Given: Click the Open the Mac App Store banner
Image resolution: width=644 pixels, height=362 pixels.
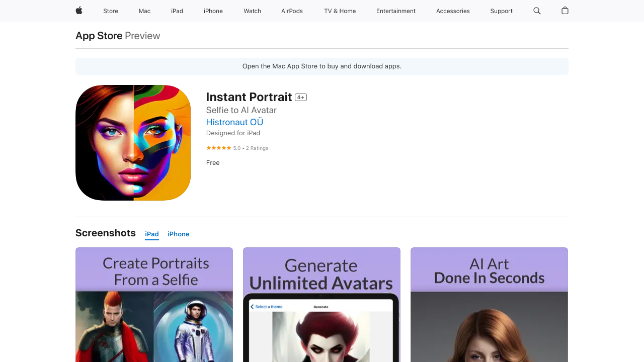Looking at the screenshot, I should pos(322,66).
